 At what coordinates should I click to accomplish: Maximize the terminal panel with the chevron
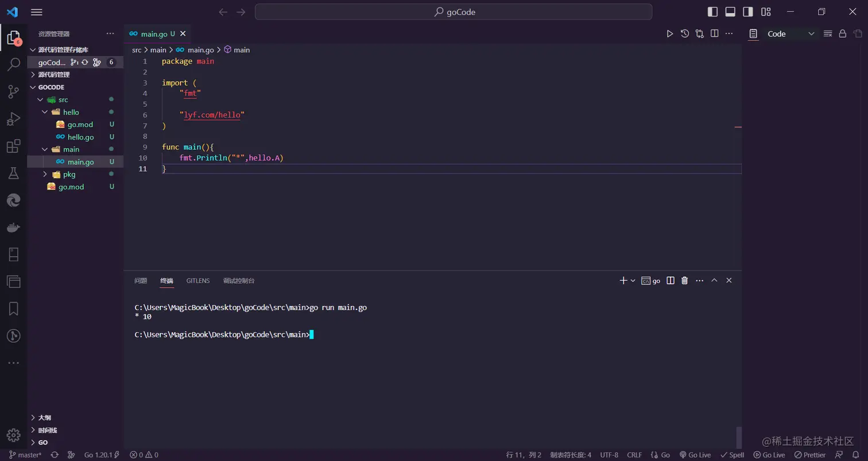714,281
